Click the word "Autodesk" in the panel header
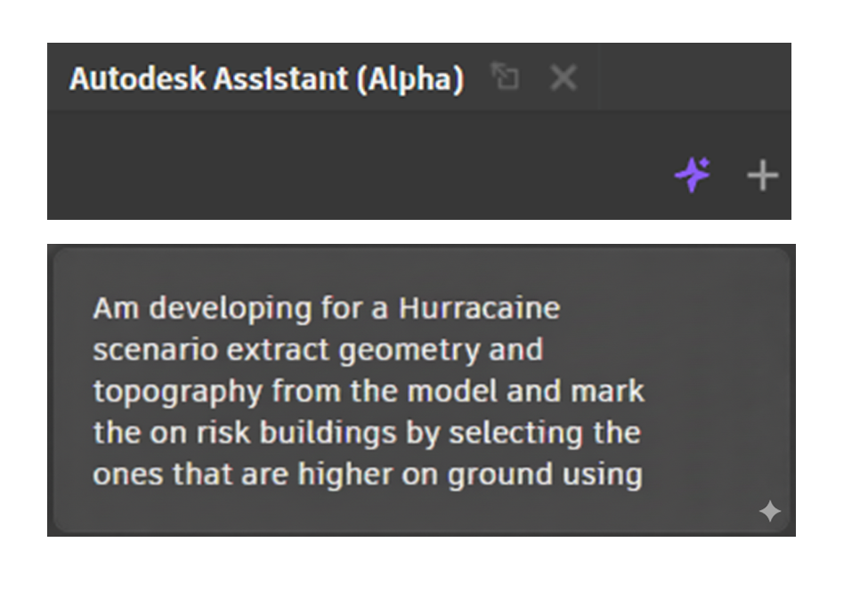868x607 pixels. coord(137,79)
